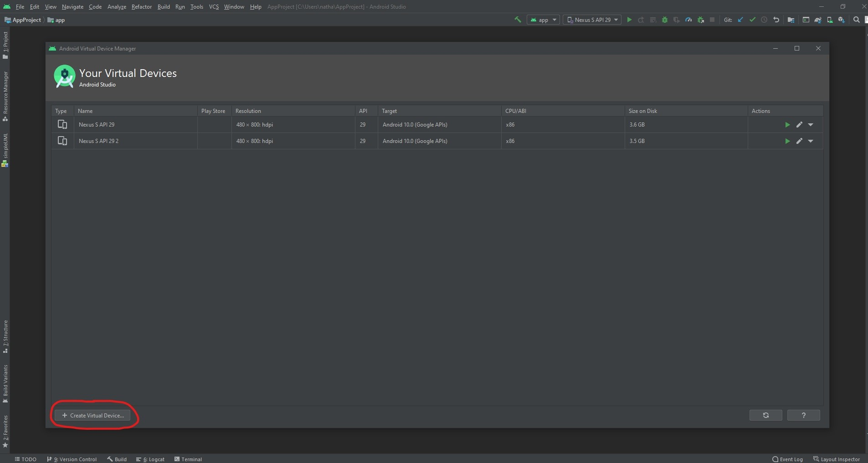Open AVD Manager help
This screenshot has width=868, height=463.
click(x=803, y=415)
